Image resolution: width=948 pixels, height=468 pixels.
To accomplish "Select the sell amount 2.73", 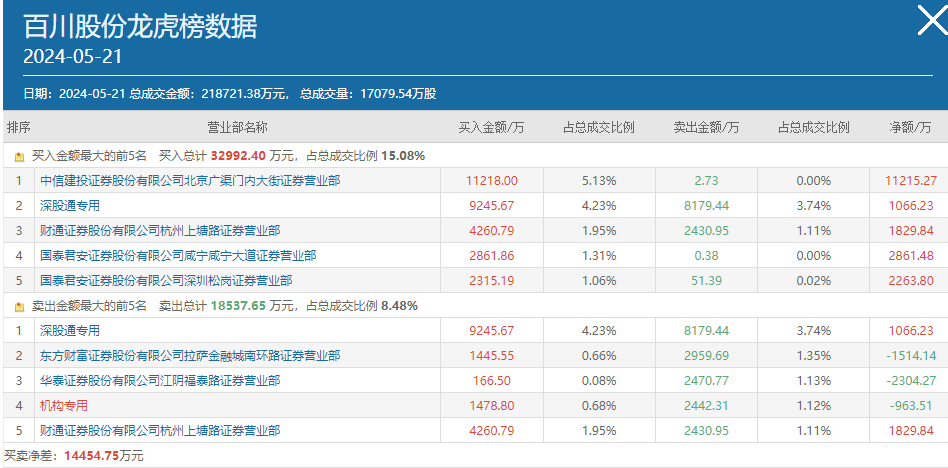I will point(706,181).
